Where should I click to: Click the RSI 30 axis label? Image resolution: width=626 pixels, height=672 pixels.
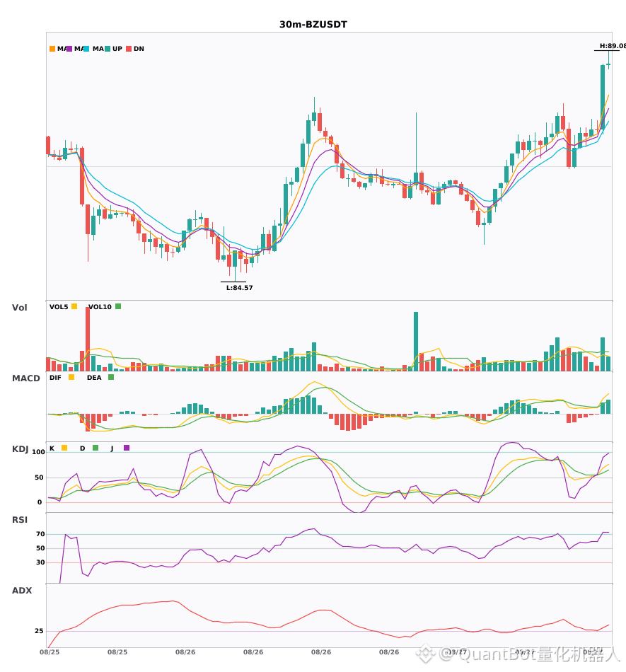40,562
